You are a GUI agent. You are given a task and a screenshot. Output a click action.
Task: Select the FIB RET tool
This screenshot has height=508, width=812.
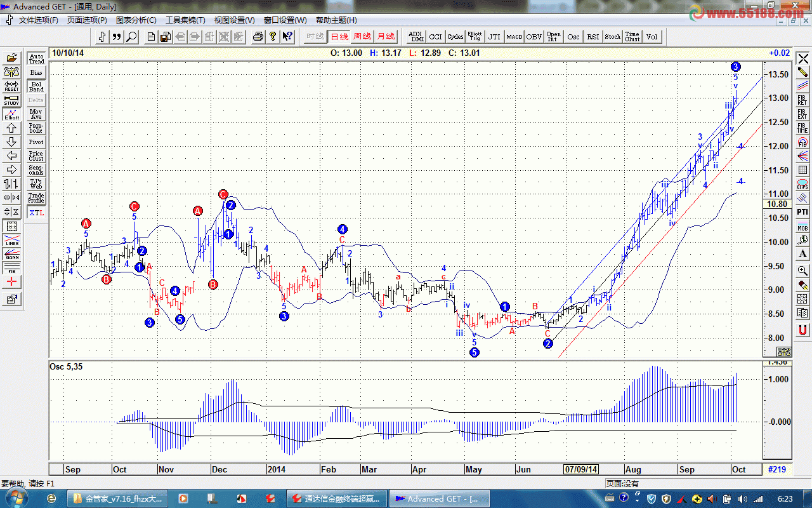pos(802,101)
